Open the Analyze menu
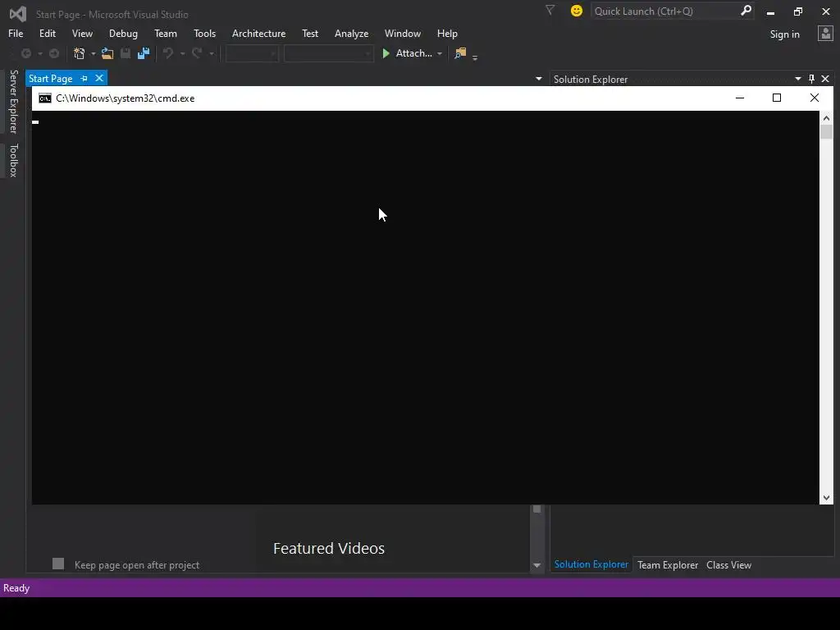 tap(351, 33)
